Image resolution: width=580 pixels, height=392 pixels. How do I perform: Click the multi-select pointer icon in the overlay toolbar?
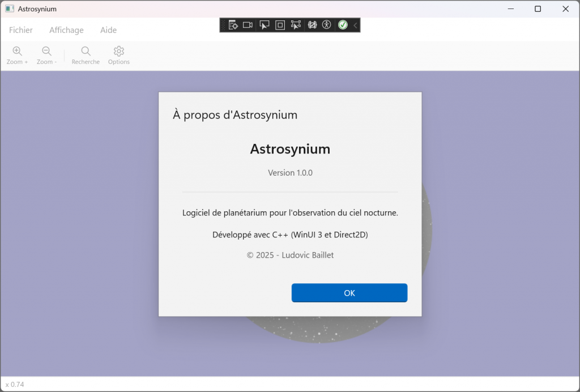tap(296, 25)
